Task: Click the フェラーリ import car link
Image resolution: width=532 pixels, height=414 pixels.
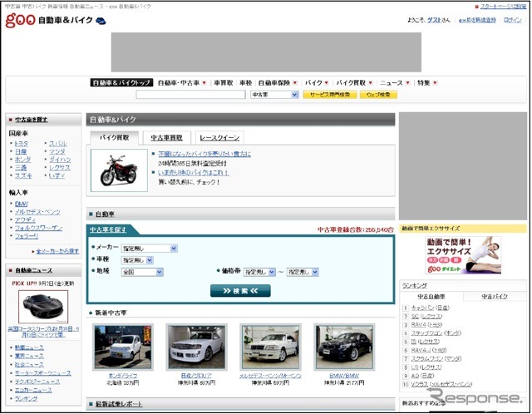Action: tap(27, 236)
